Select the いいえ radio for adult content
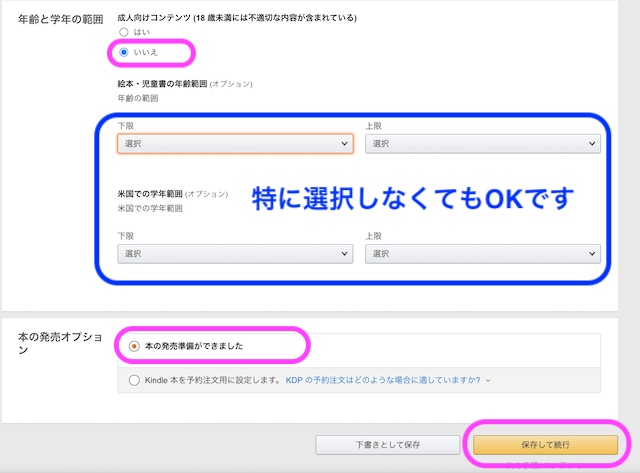 [124, 51]
